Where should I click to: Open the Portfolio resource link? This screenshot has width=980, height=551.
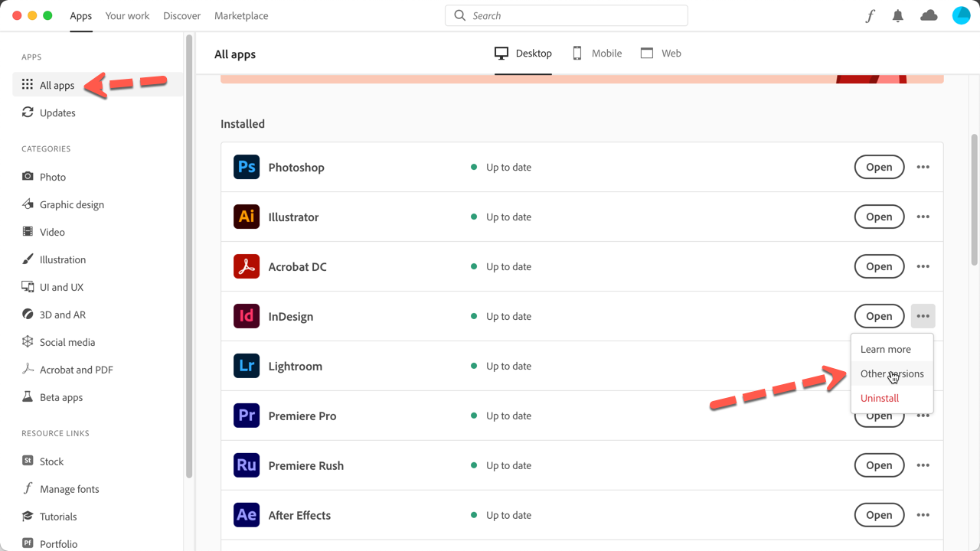pos(50,544)
